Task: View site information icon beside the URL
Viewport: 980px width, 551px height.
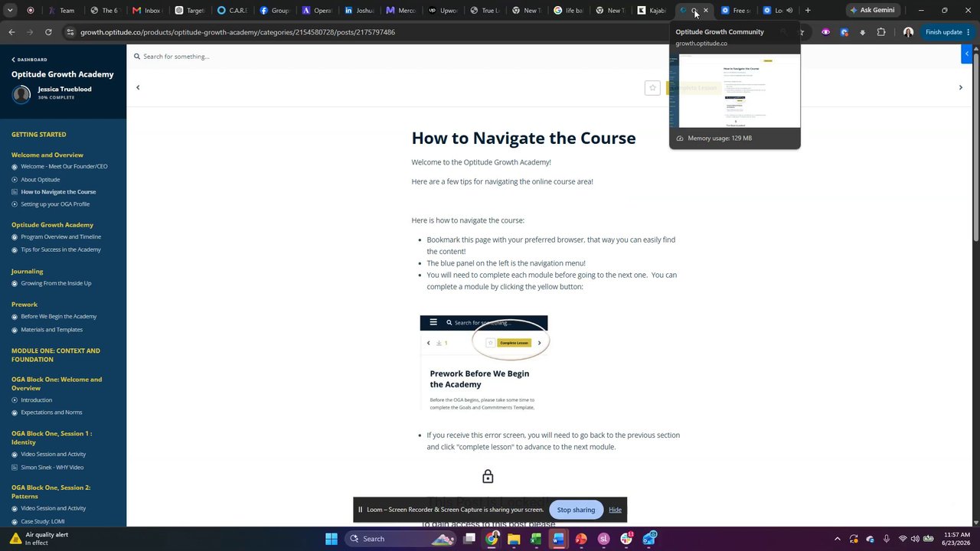Action: click(x=70, y=32)
